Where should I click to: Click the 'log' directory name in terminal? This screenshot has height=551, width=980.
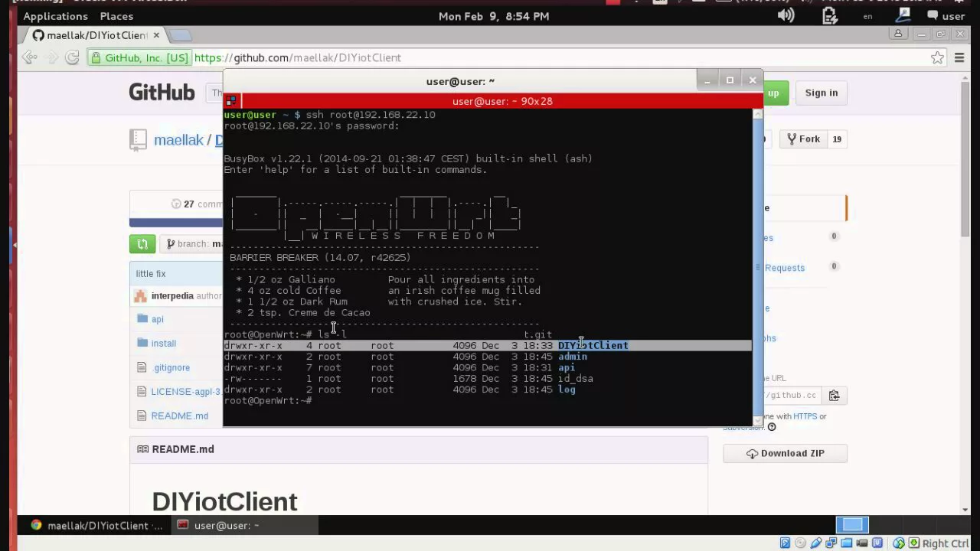[567, 390]
